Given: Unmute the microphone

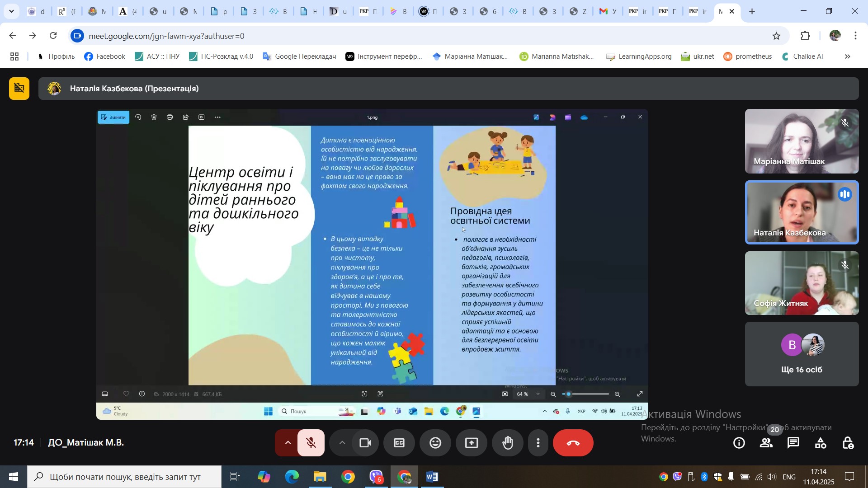Looking at the screenshot, I should [x=311, y=443].
